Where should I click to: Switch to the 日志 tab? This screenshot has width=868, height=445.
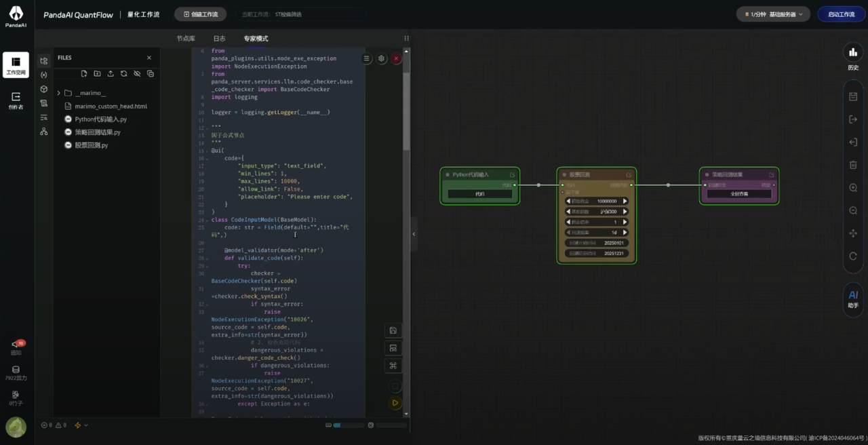pyautogui.click(x=219, y=39)
